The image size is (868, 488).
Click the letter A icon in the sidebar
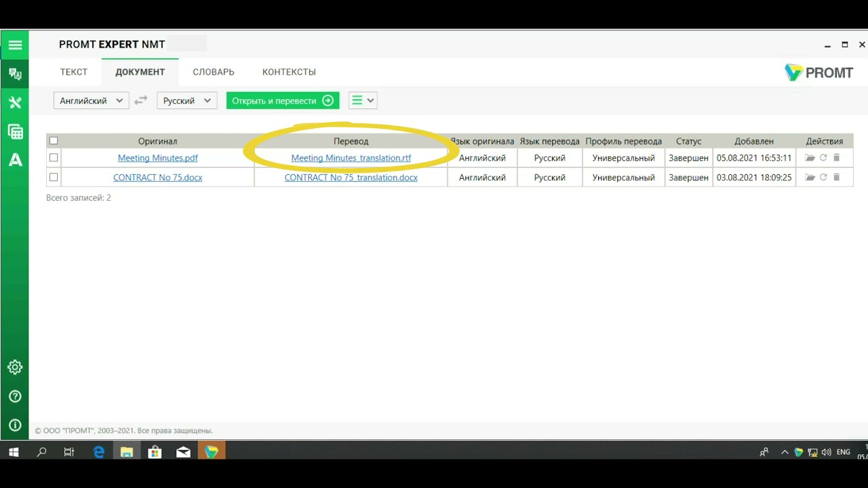point(15,160)
